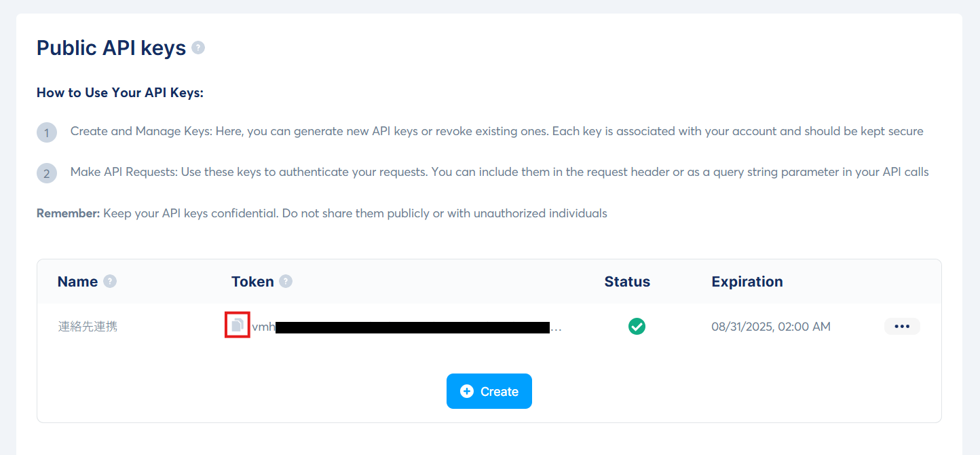980x455 pixels.
Task: Click the How to Use Your API Keys heading
Action: pyautogui.click(x=120, y=93)
